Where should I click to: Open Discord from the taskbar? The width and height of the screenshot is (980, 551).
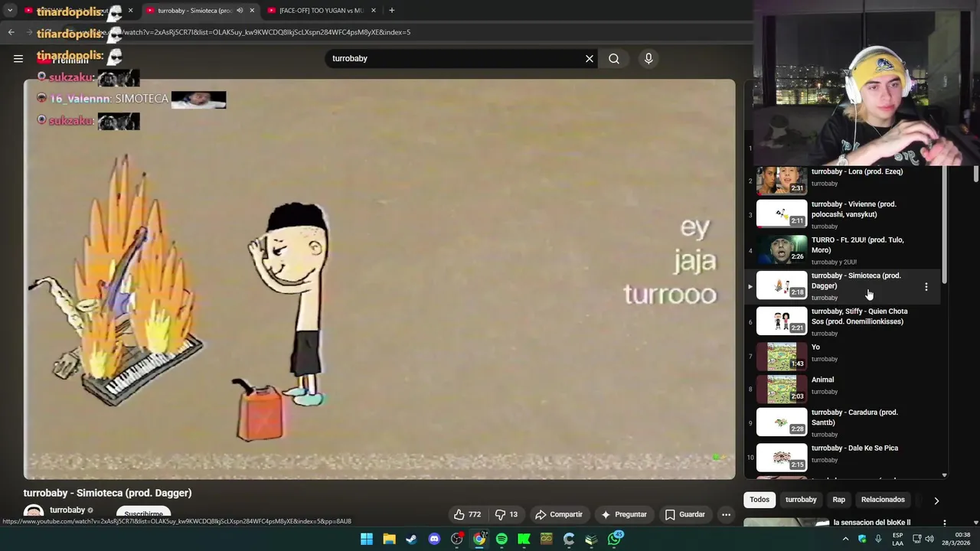pos(434,539)
